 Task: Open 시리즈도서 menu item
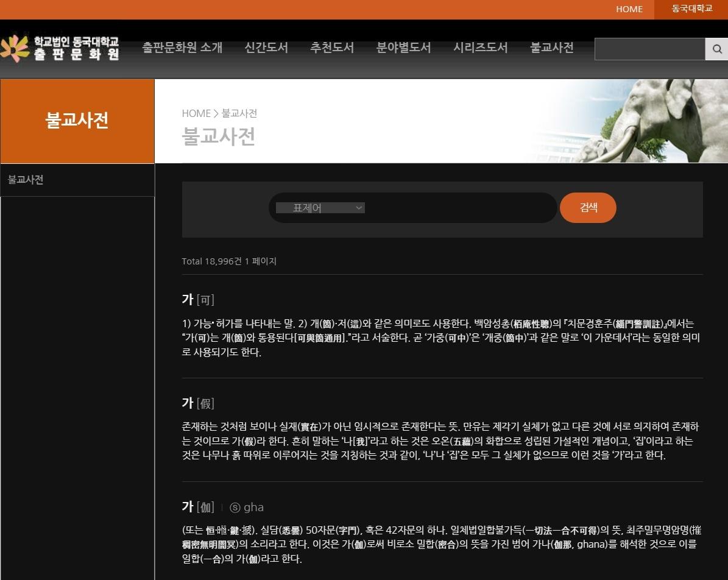coord(480,48)
